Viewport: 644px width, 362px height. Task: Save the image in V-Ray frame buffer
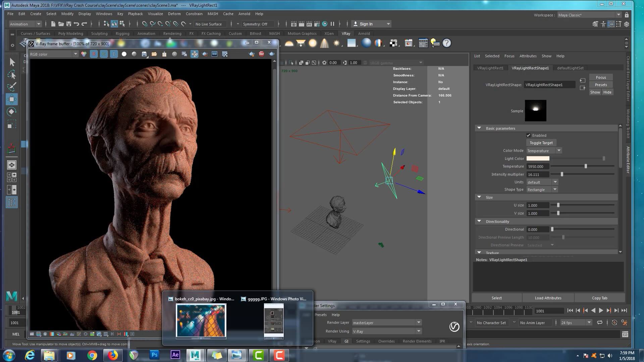[144, 54]
